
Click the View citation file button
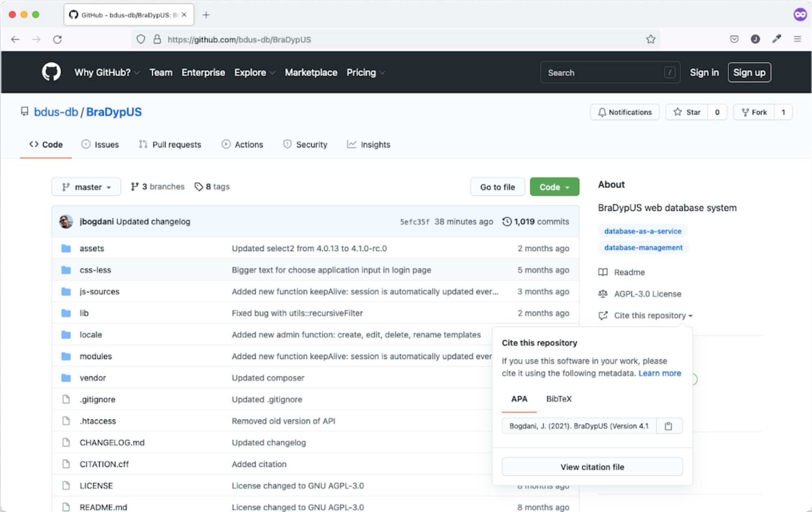tap(592, 467)
